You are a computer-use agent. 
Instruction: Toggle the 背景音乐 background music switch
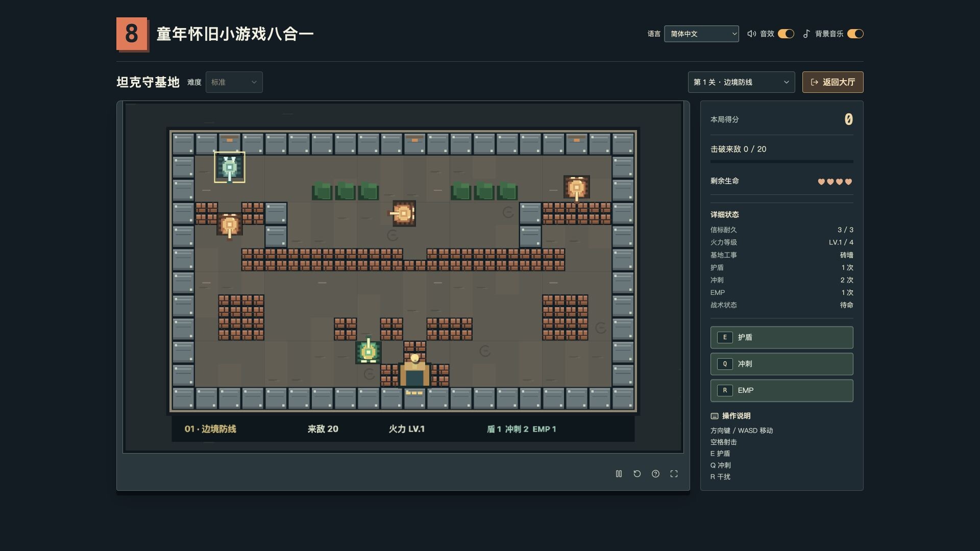[855, 34]
